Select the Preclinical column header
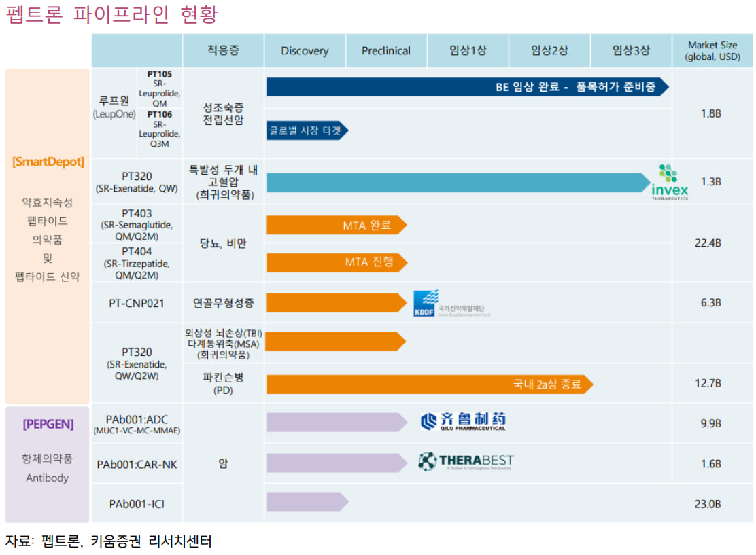This screenshot has width=756, height=555. [x=386, y=51]
